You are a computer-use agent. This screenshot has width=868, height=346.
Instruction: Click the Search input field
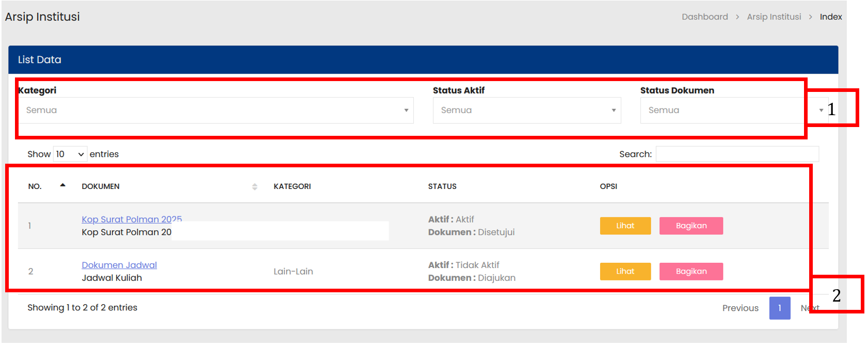[737, 154]
